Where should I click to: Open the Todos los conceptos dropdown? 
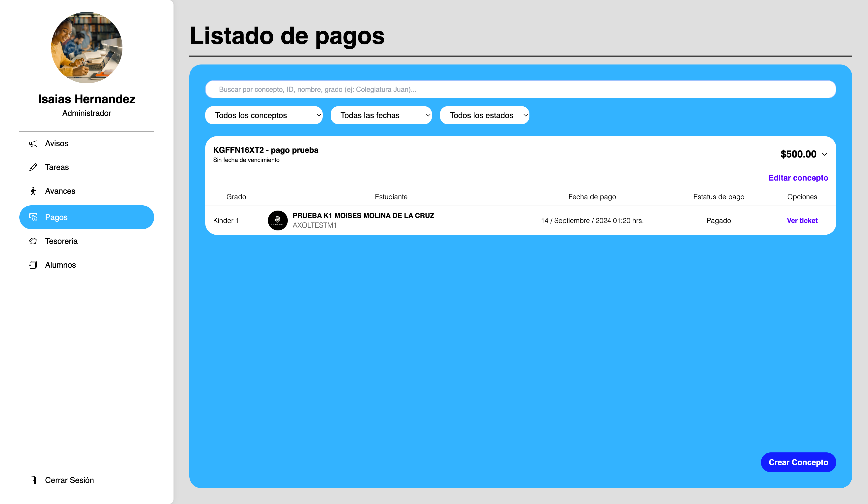(x=264, y=115)
